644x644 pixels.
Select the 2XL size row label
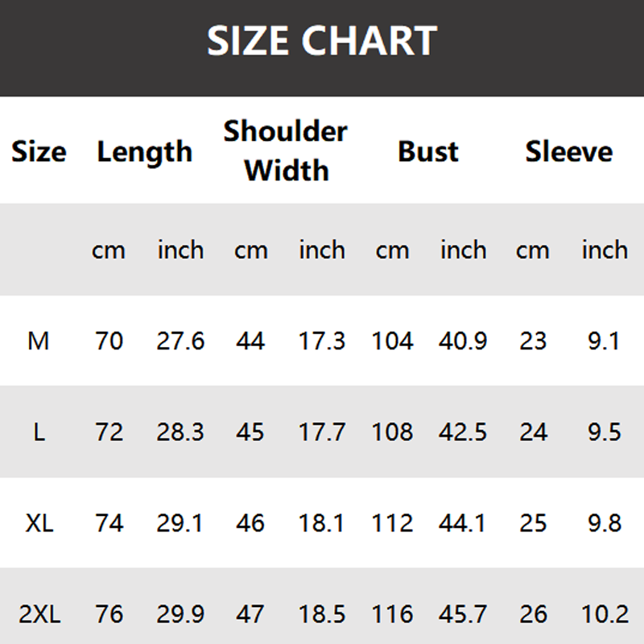click(39, 615)
